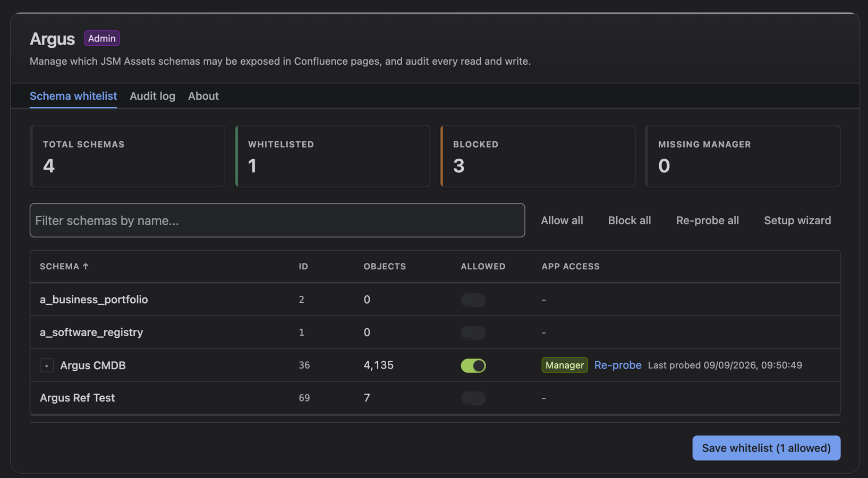Image resolution: width=868 pixels, height=478 pixels.
Task: Click the ALLOWED column header
Action: coord(483,267)
